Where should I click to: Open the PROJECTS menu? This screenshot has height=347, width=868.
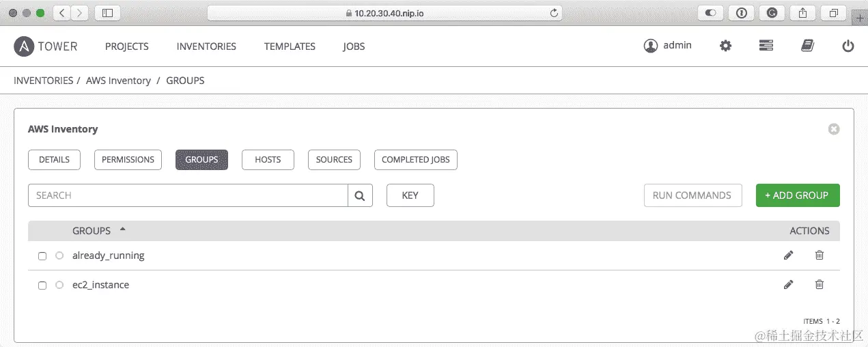point(127,46)
